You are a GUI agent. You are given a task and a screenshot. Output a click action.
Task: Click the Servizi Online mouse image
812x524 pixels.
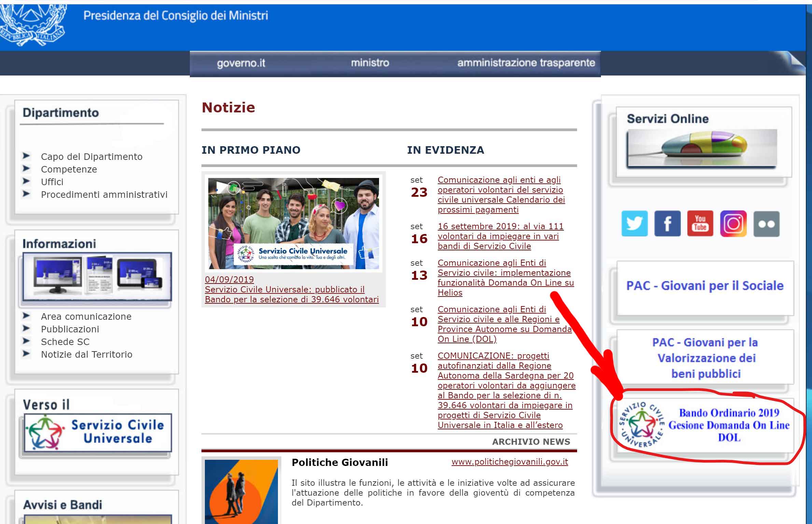[x=702, y=148]
